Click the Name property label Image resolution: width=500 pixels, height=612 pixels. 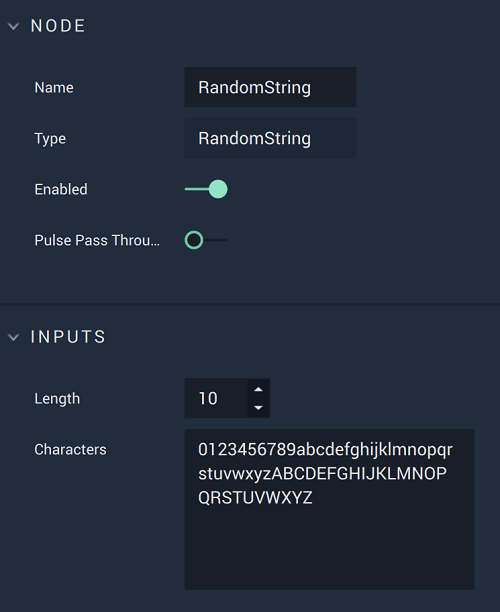pos(54,87)
